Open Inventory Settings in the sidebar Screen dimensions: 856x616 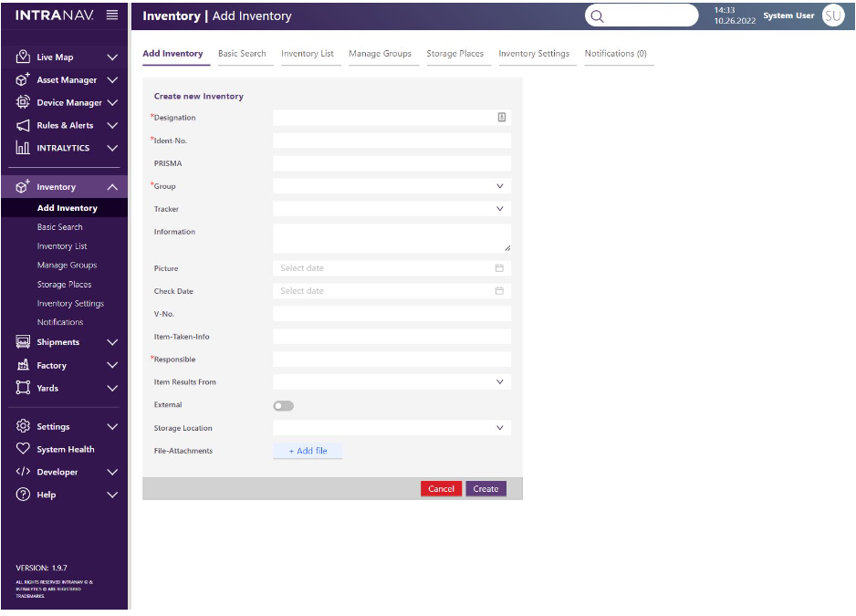(70, 303)
